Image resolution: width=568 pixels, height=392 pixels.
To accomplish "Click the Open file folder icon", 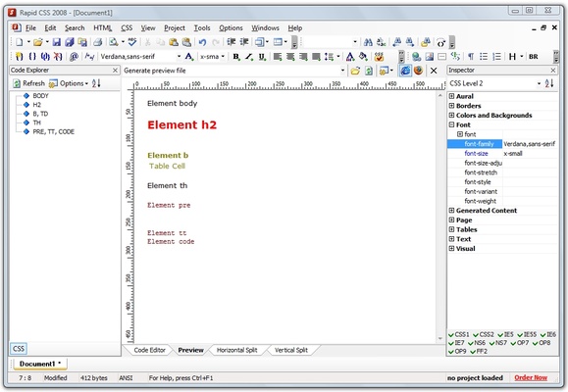I will coord(37,42).
